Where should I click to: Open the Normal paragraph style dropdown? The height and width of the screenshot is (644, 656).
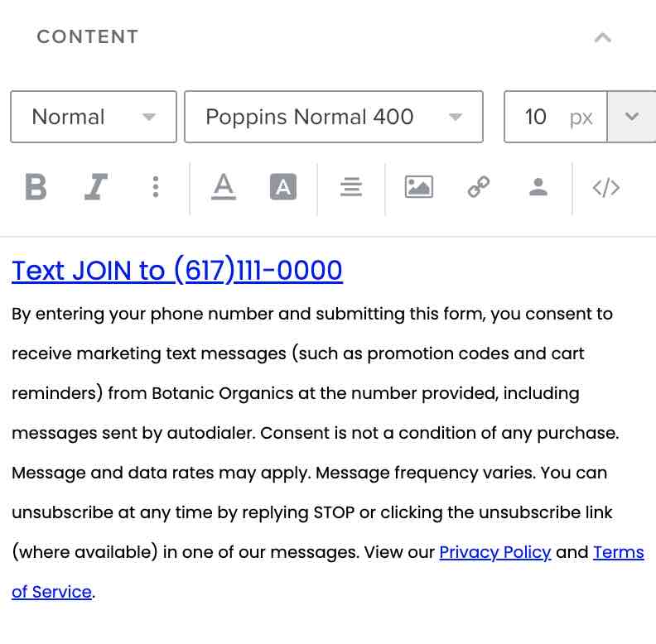coord(94,117)
